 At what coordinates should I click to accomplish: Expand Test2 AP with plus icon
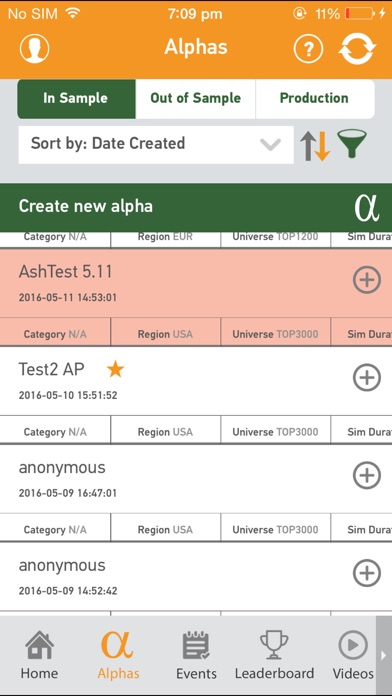367,378
